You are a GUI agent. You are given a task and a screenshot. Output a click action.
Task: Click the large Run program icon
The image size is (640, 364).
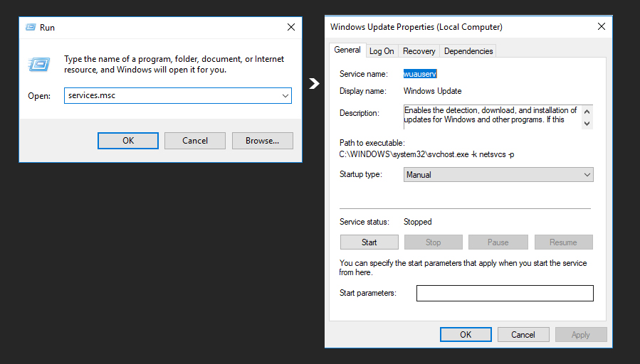coord(39,64)
